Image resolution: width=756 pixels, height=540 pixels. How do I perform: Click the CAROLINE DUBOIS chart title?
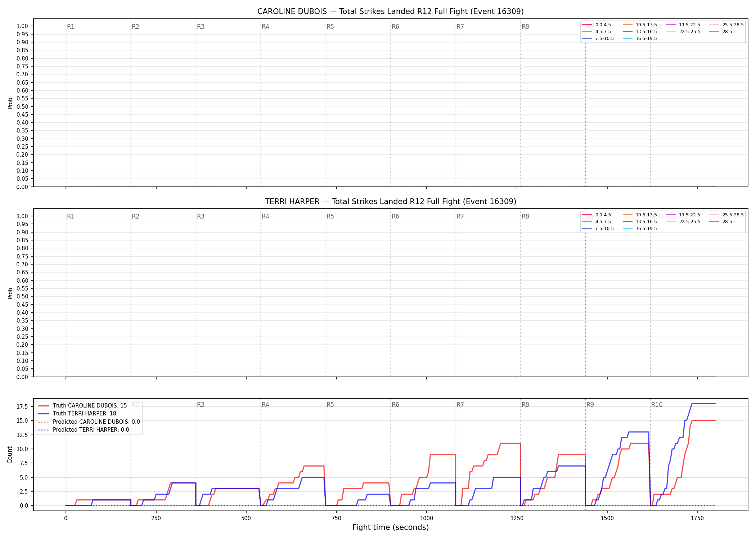(x=390, y=12)
